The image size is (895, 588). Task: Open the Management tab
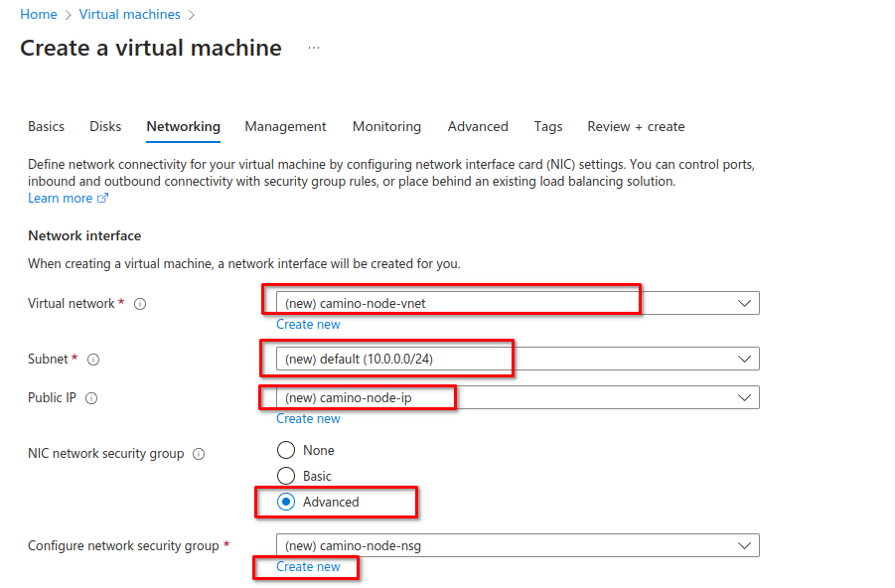[x=285, y=126]
